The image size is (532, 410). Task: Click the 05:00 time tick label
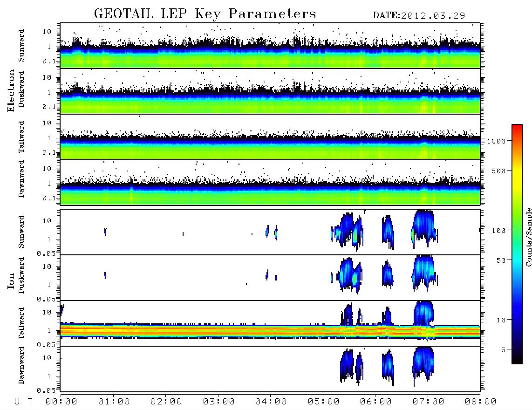point(324,402)
